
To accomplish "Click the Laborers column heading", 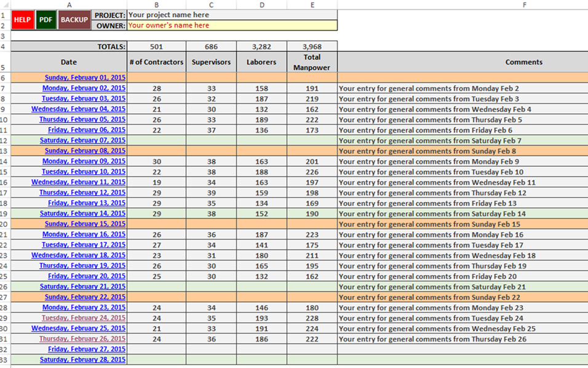I will [262, 62].
